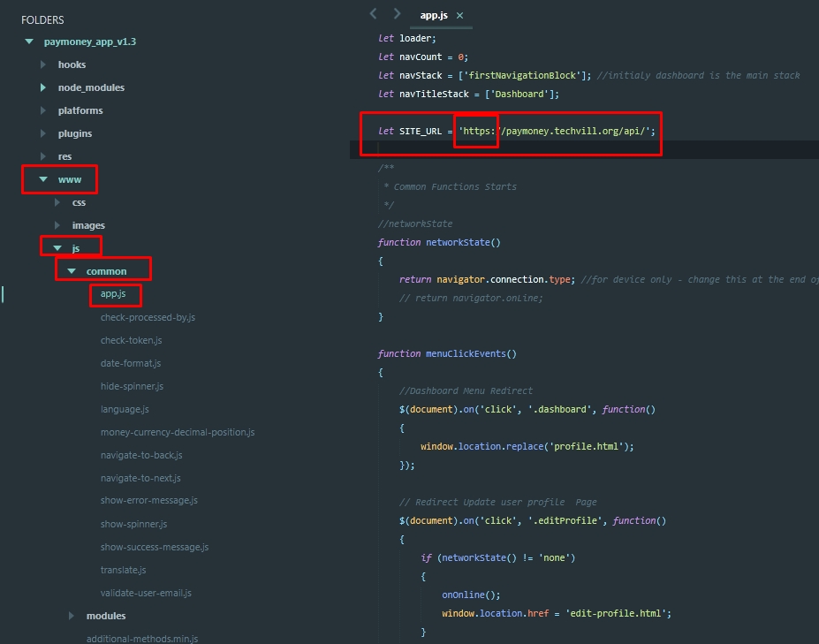Open validate-user-email.js file
This screenshot has width=819, height=644.
click(146, 593)
